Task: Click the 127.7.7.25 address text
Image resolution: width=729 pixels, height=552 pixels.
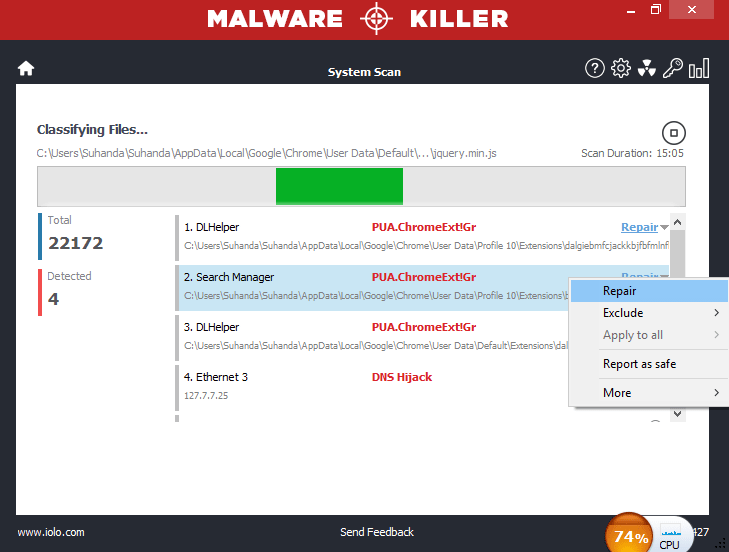Action: [x=206, y=396]
